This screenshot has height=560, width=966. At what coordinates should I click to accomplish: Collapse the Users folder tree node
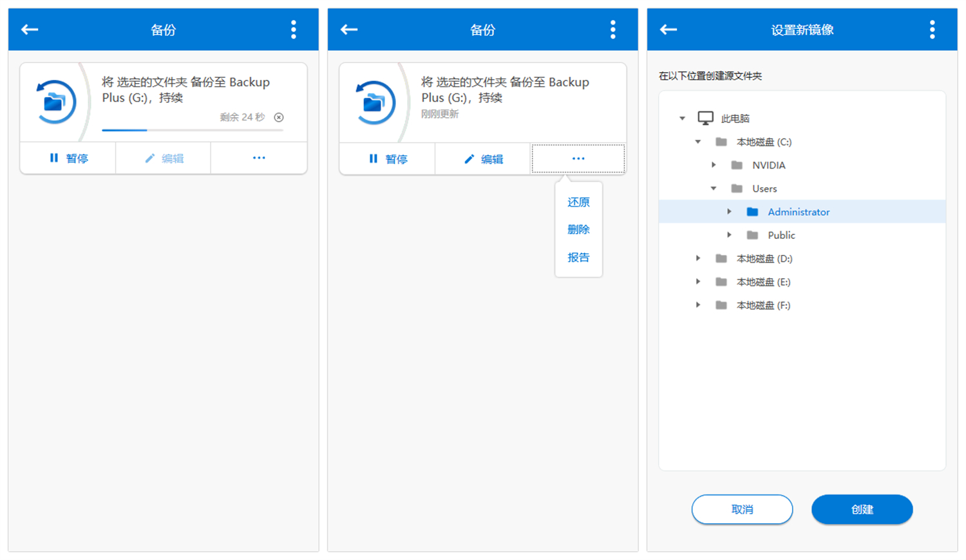tap(713, 188)
